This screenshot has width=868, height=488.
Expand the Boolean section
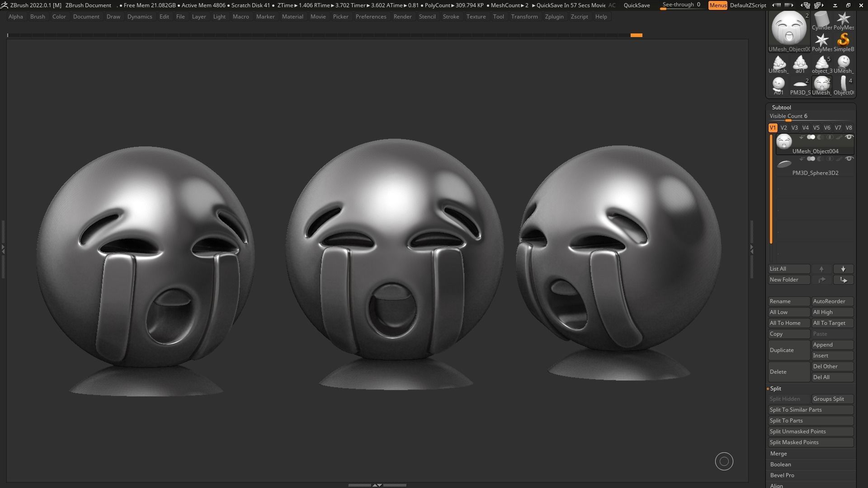(x=781, y=465)
